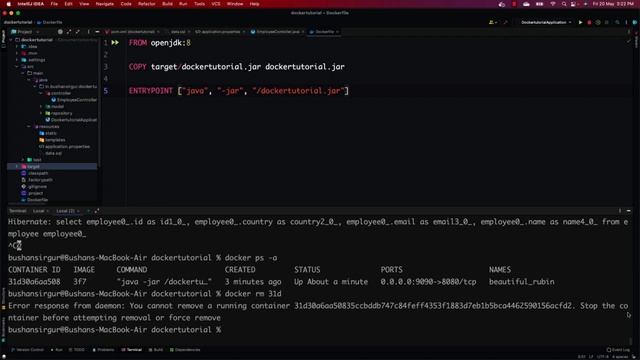Switch to data.sql editor tab

(178, 31)
